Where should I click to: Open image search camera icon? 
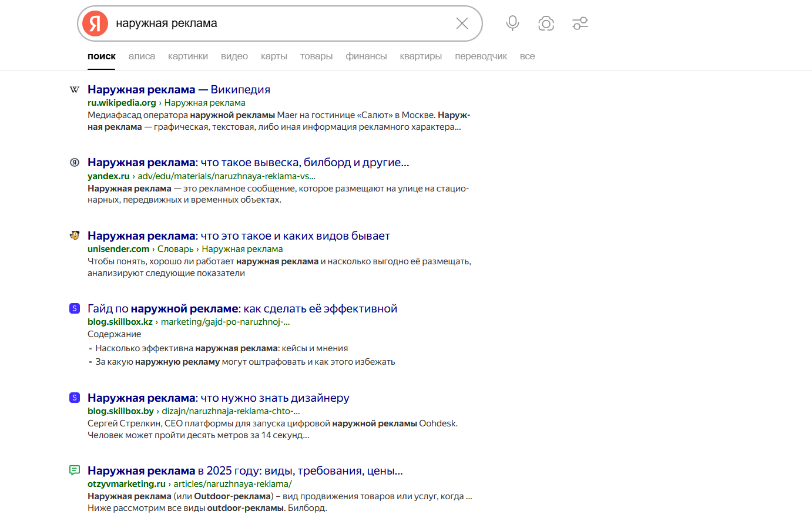546,23
